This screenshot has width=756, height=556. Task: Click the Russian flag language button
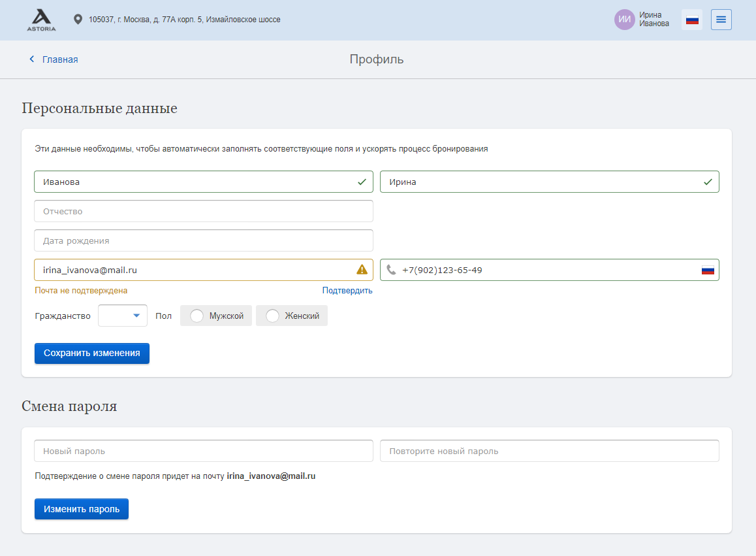[x=692, y=20]
